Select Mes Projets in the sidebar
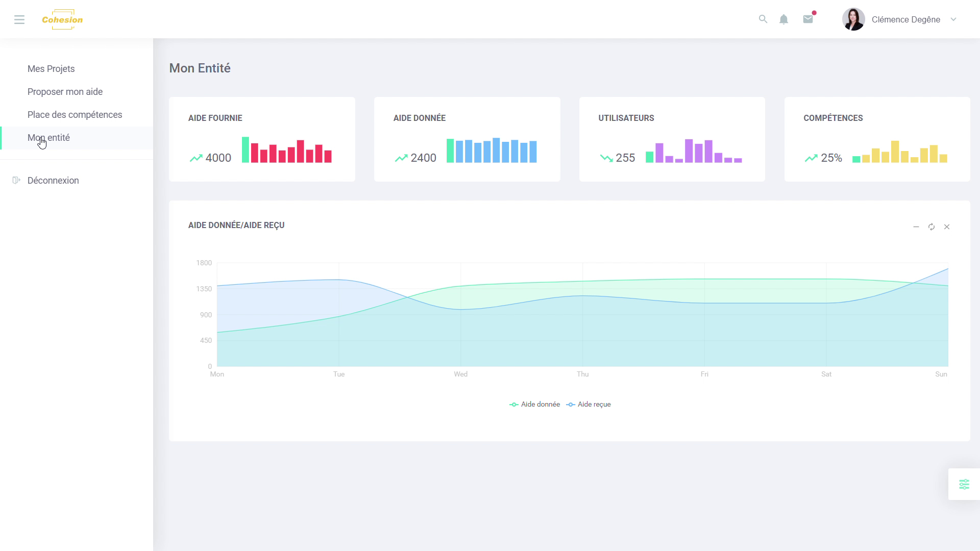 pos(51,69)
